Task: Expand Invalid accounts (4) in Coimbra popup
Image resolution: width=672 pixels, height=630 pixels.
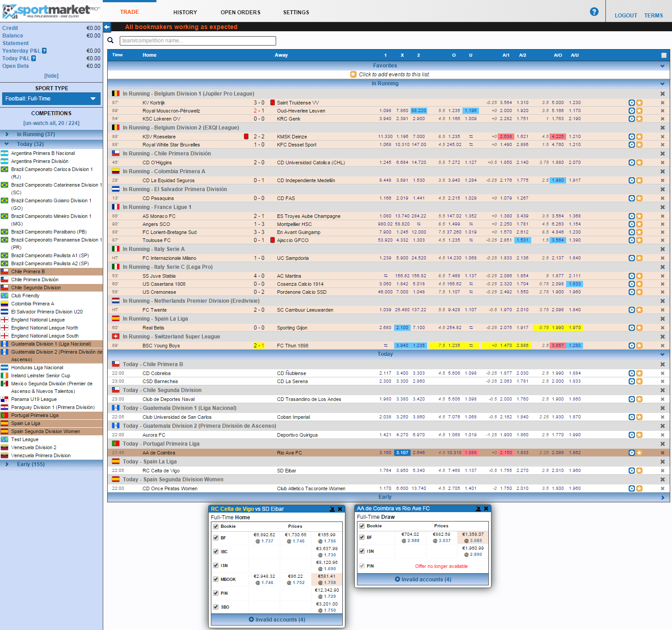Action: [x=423, y=580]
